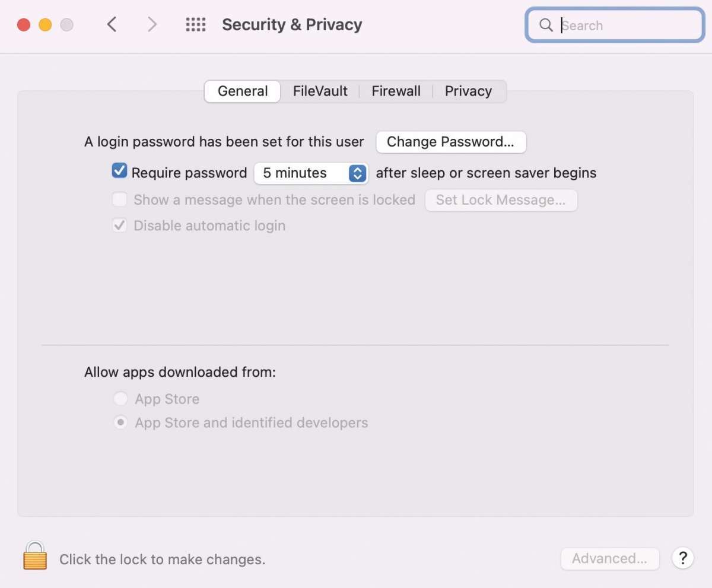Go back using the left chevron
The height and width of the screenshot is (588, 712).
(112, 24)
